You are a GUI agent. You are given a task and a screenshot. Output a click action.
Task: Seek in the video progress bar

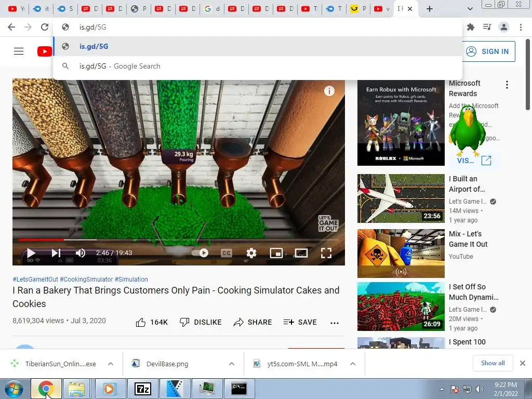click(x=179, y=240)
